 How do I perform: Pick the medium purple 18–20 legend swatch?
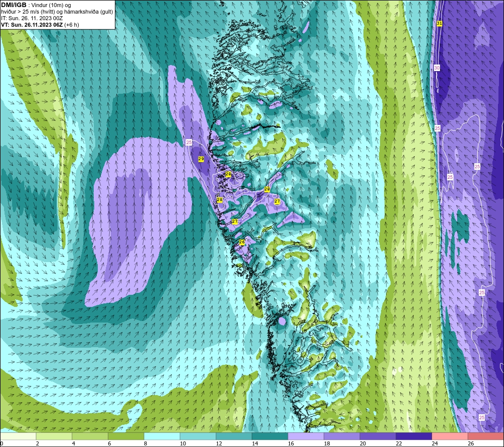342,436
